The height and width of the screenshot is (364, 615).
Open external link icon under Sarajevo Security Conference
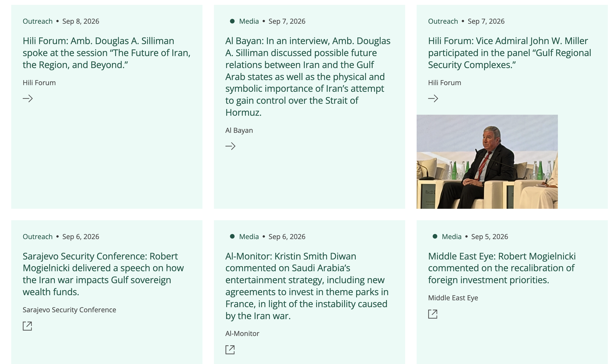click(x=27, y=326)
